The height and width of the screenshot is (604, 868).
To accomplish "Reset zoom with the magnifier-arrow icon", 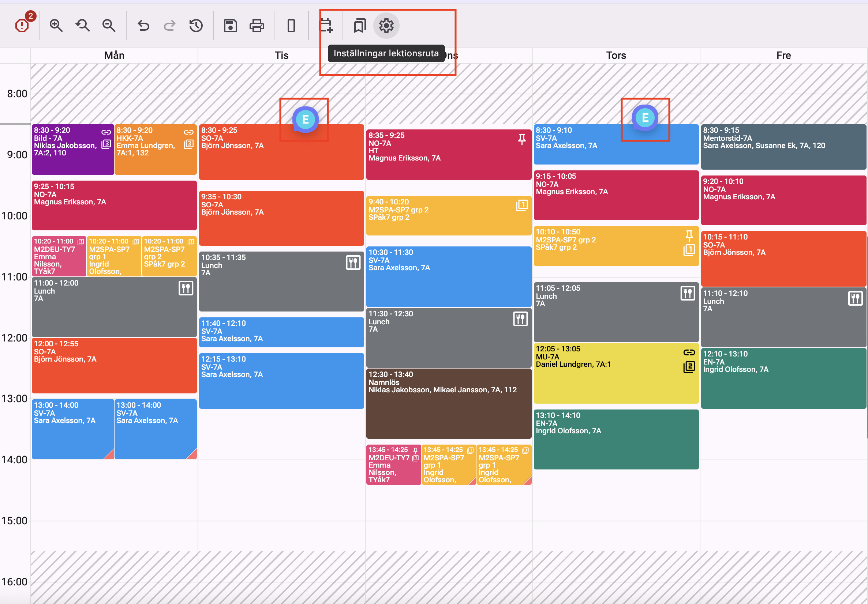I will [x=82, y=25].
